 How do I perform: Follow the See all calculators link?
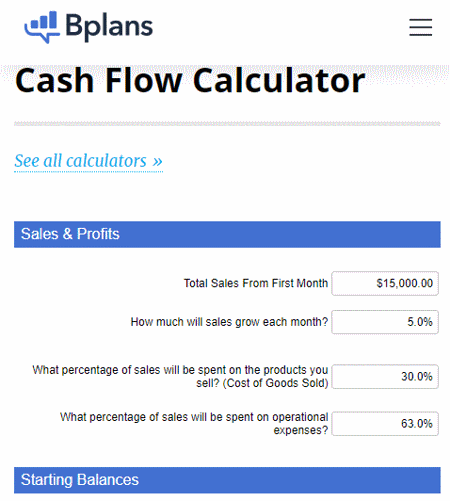(88, 161)
